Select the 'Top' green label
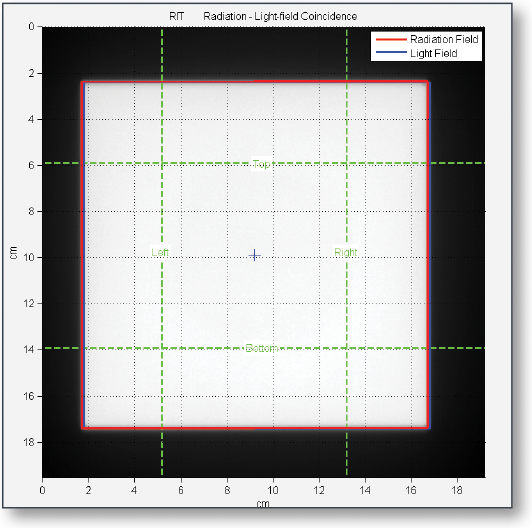Viewport: 532px width, 528px height. [x=261, y=164]
